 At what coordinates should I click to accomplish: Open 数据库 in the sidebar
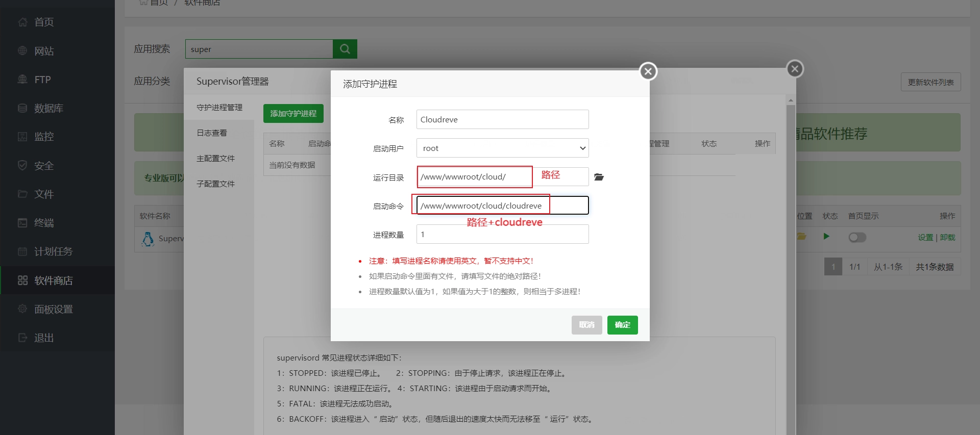coord(48,108)
